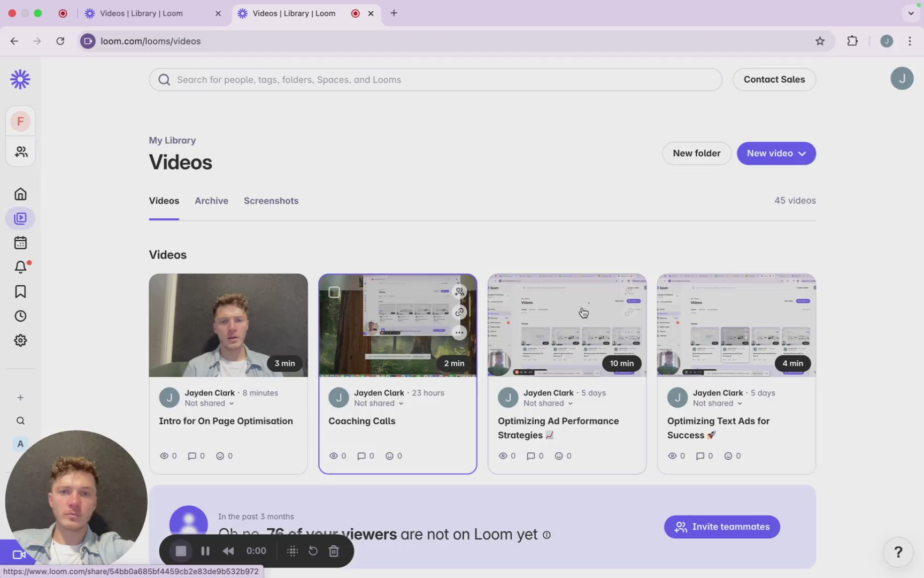
Task: Click the New folder button
Action: click(x=696, y=154)
